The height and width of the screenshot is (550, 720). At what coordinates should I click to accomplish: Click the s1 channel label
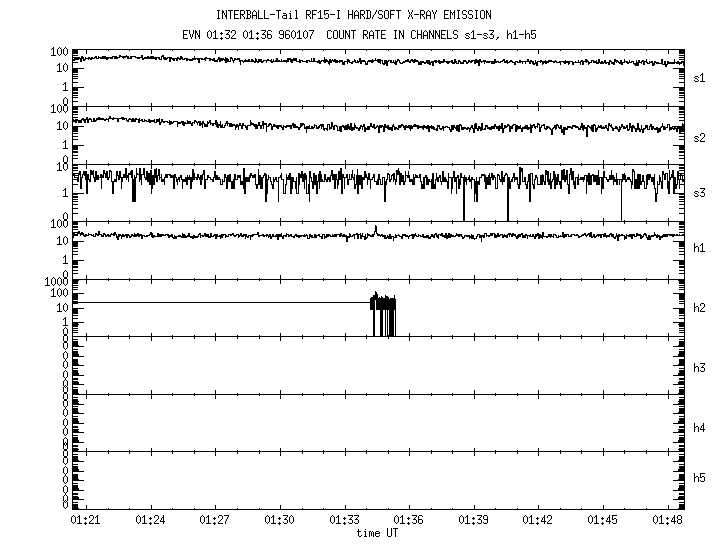[x=700, y=77]
